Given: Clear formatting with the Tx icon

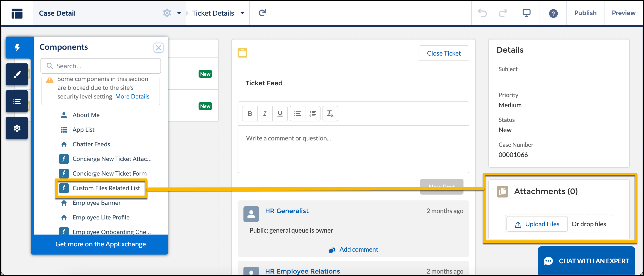Looking at the screenshot, I should click(x=330, y=114).
